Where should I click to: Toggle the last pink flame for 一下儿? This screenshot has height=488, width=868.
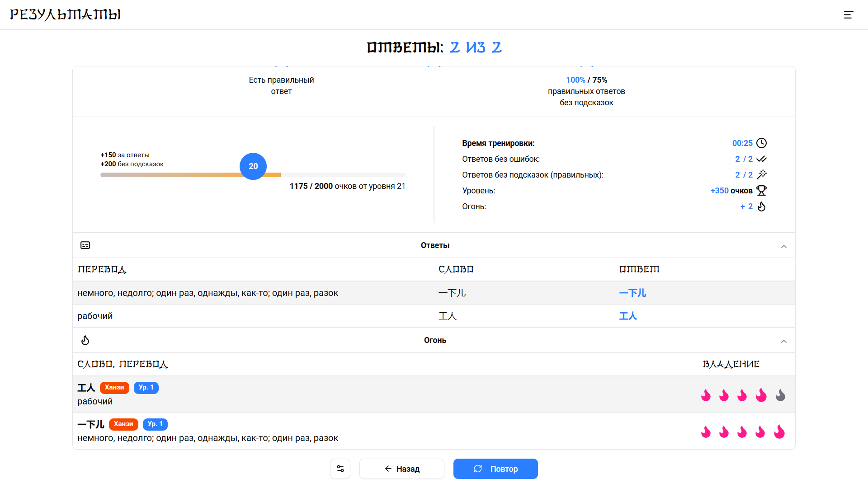(x=780, y=431)
